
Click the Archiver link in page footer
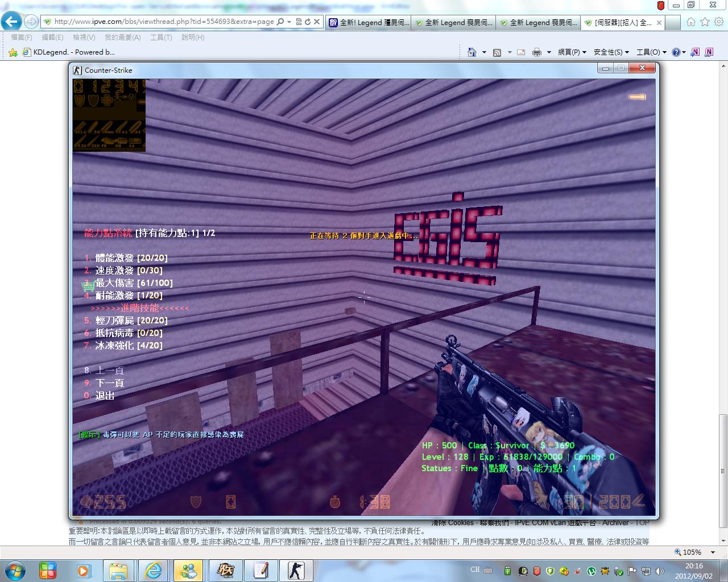(615, 522)
